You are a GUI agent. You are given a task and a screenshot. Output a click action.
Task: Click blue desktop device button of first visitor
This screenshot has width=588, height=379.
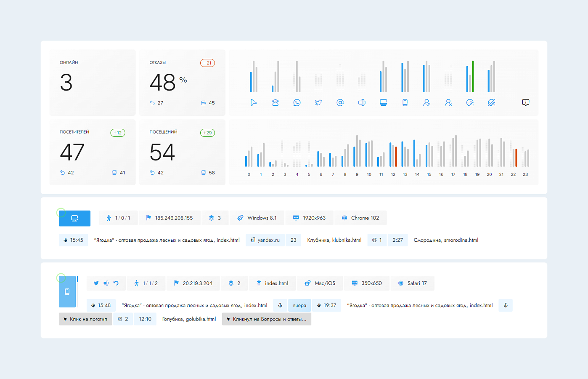tap(74, 218)
